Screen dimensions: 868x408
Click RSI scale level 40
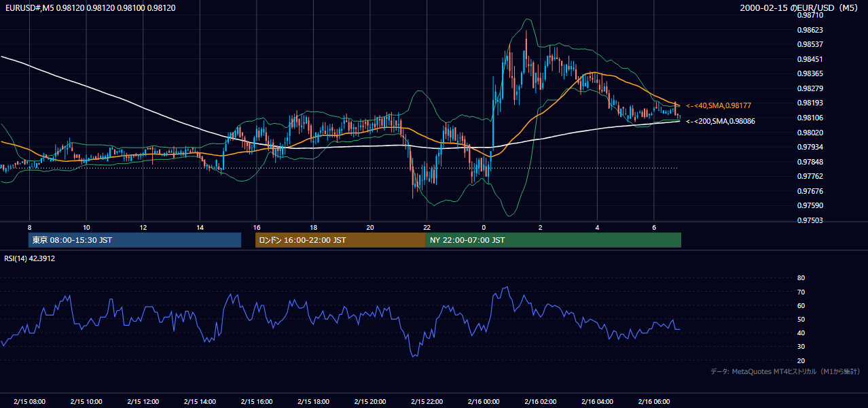pyautogui.click(x=801, y=333)
